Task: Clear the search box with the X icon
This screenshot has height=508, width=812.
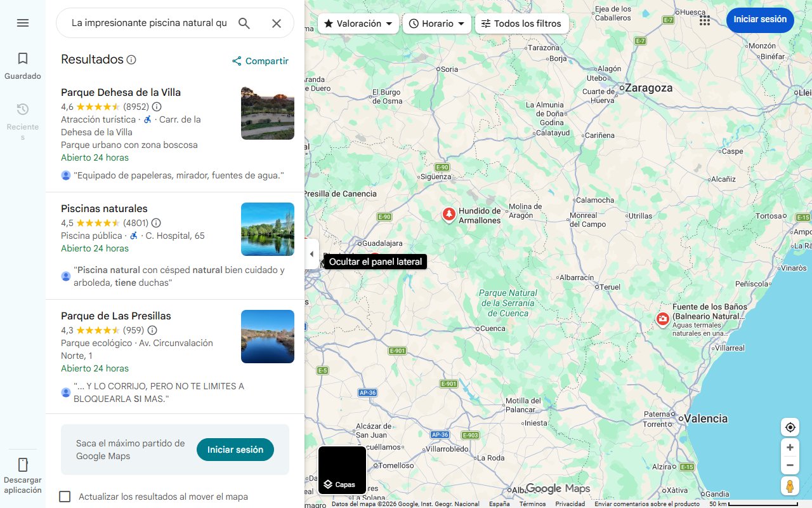Action: point(277,22)
